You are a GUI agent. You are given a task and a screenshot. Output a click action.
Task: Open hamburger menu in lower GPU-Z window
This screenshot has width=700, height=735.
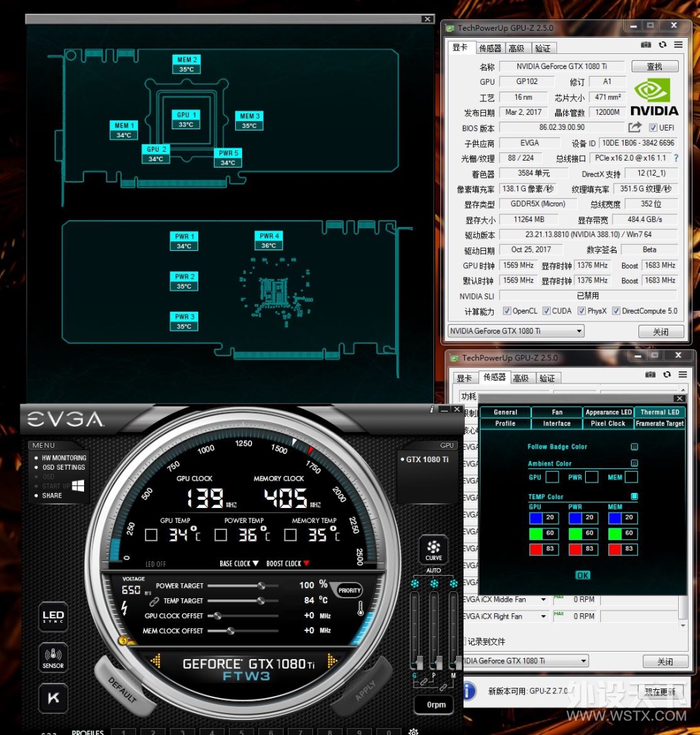point(683,374)
